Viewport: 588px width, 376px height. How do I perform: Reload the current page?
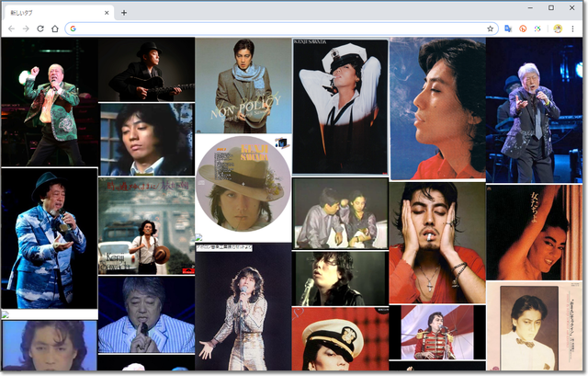point(40,28)
